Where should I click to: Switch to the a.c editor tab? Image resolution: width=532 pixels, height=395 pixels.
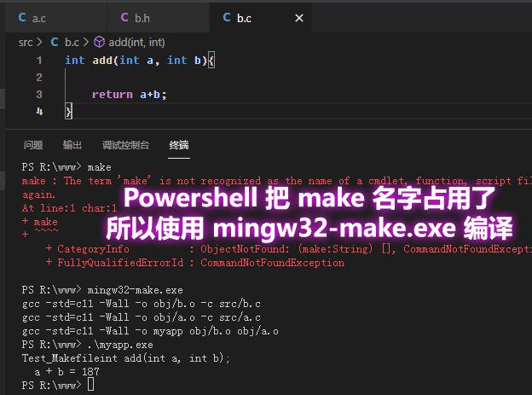coord(56,18)
